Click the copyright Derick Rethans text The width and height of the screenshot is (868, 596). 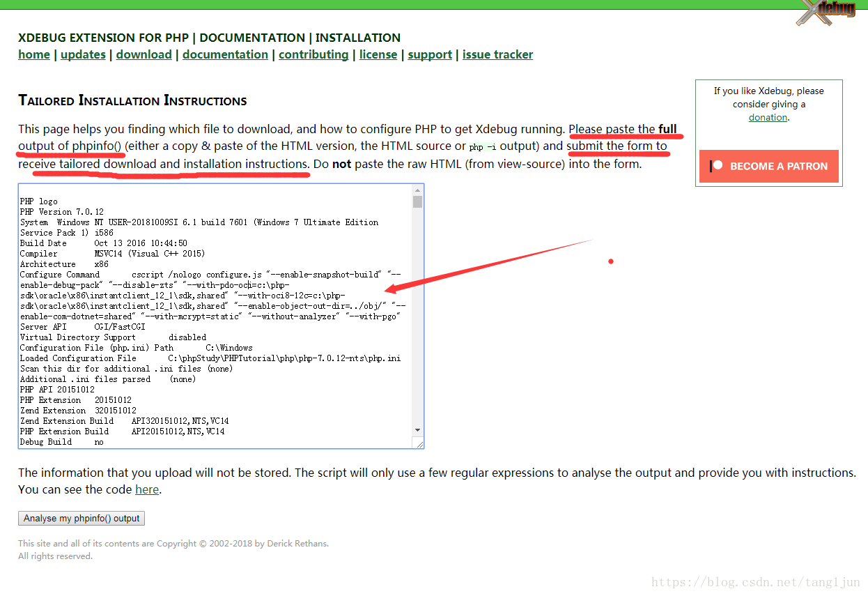click(173, 544)
